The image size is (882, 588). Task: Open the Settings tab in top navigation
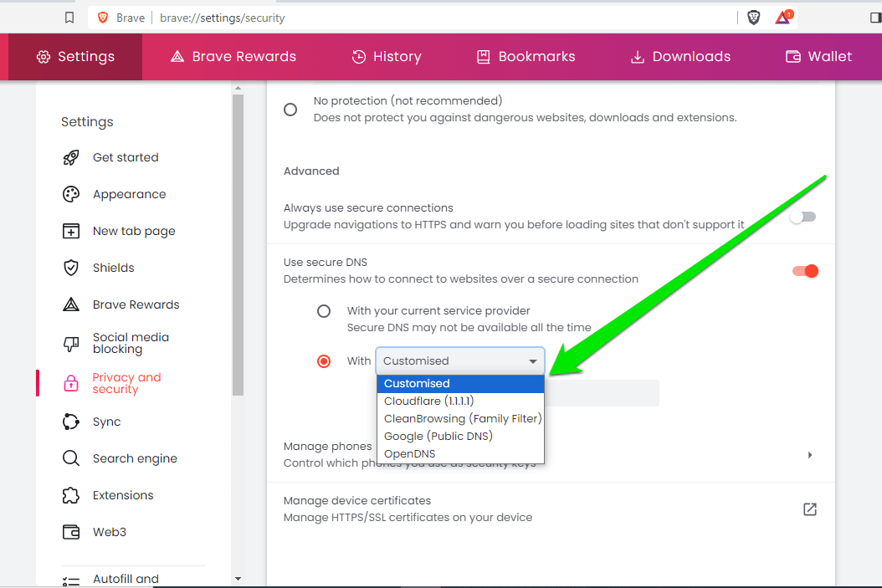pyautogui.click(x=75, y=57)
